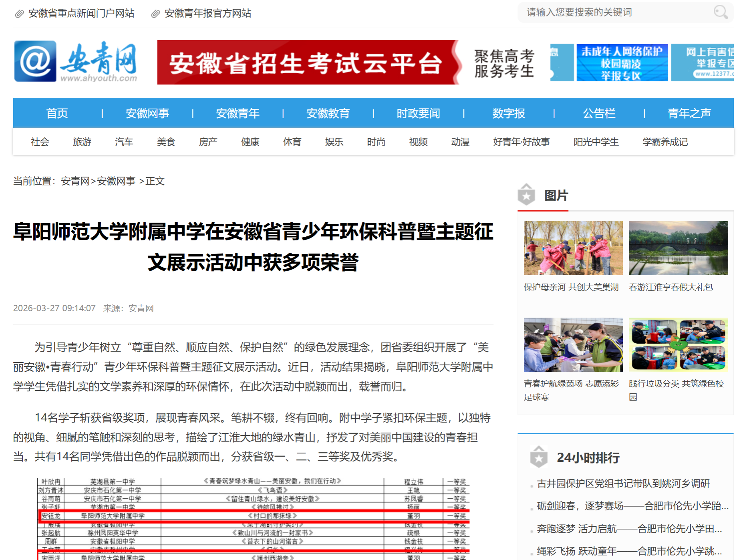Visit the 旅游 category link
Image resolution: width=737 pixels, height=560 pixels.
tap(82, 142)
